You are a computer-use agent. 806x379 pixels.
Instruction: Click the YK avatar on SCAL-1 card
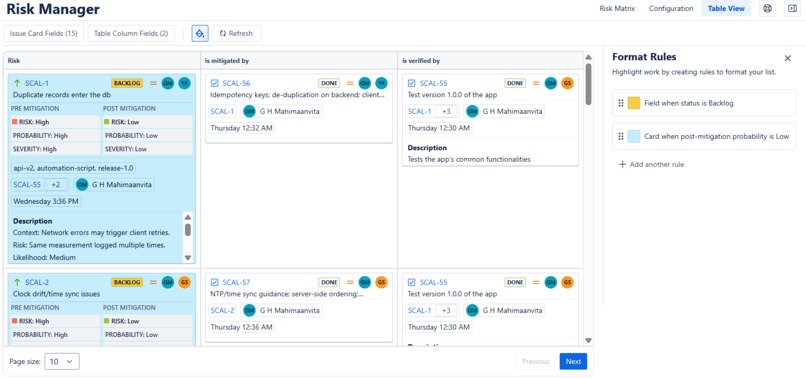point(184,83)
